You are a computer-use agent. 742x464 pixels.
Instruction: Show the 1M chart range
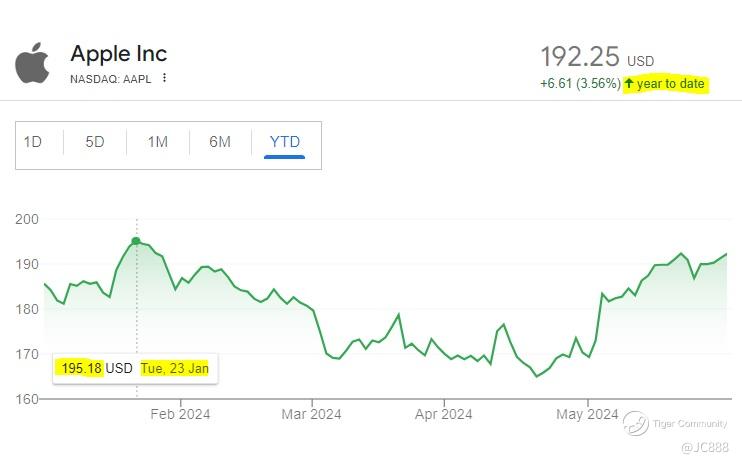pos(157,142)
